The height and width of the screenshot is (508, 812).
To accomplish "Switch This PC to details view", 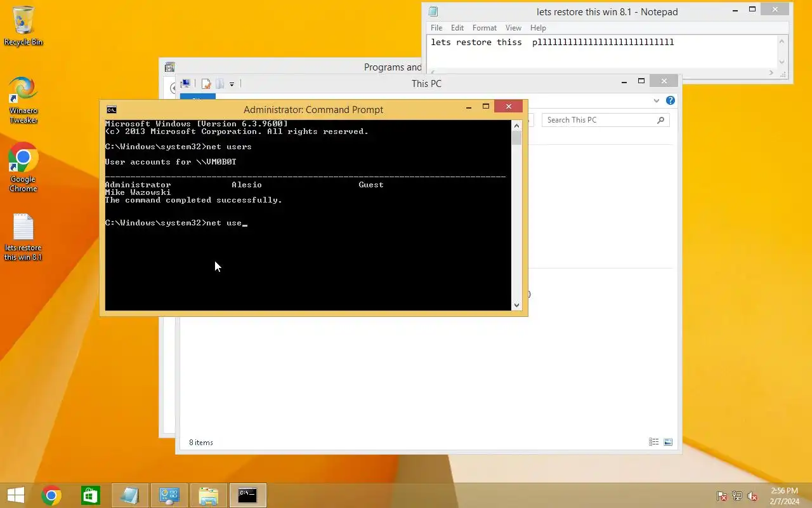I will click(653, 442).
